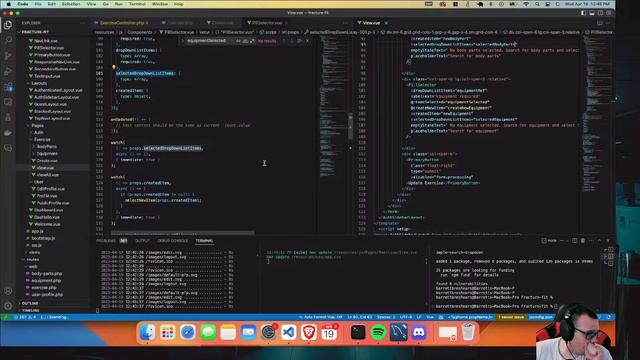Collapse the User folder
The width and height of the screenshot is (640, 360).
[39, 182]
